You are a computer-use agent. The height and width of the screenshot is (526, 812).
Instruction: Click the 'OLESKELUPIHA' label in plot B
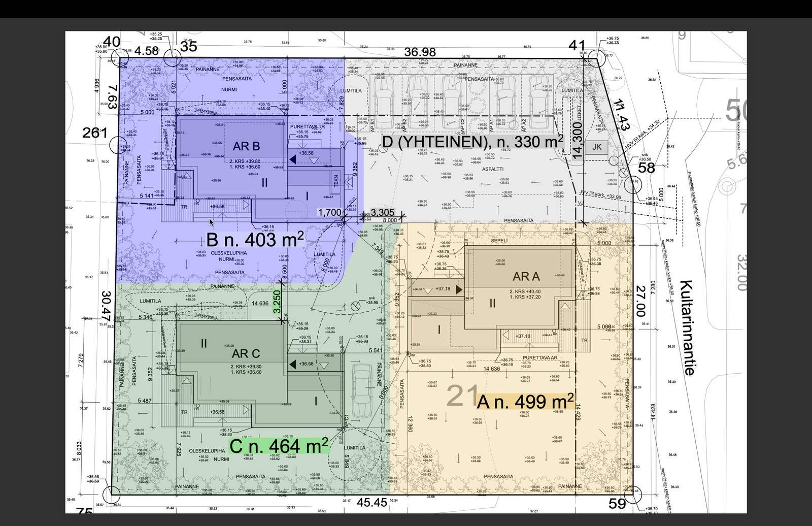pos(229,253)
